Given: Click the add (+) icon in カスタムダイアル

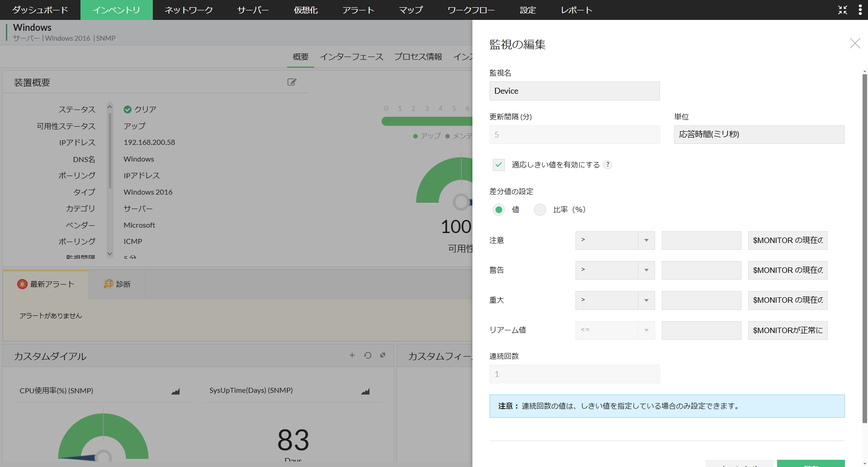Looking at the screenshot, I should click(x=352, y=355).
